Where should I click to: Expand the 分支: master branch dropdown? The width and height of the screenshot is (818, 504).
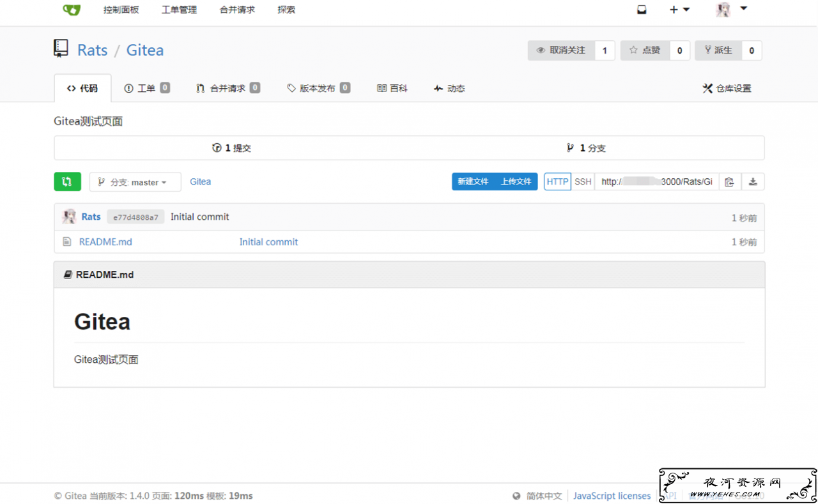(x=135, y=182)
